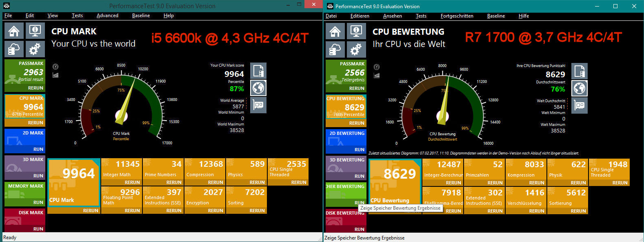Open Tests menu in left window
The width and height of the screenshot is (644, 242).
pos(77,16)
